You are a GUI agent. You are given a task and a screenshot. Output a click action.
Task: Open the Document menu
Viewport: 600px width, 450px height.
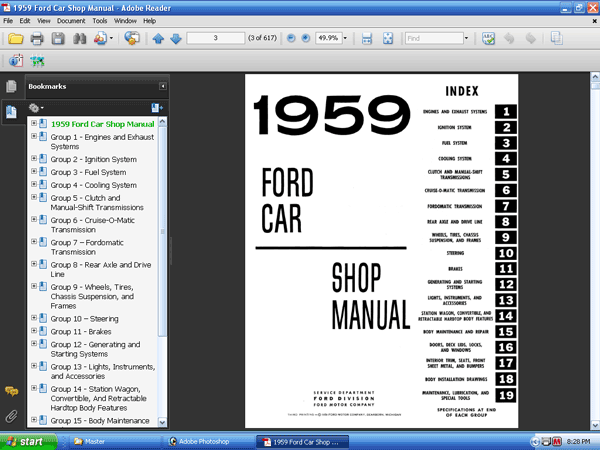click(x=71, y=21)
